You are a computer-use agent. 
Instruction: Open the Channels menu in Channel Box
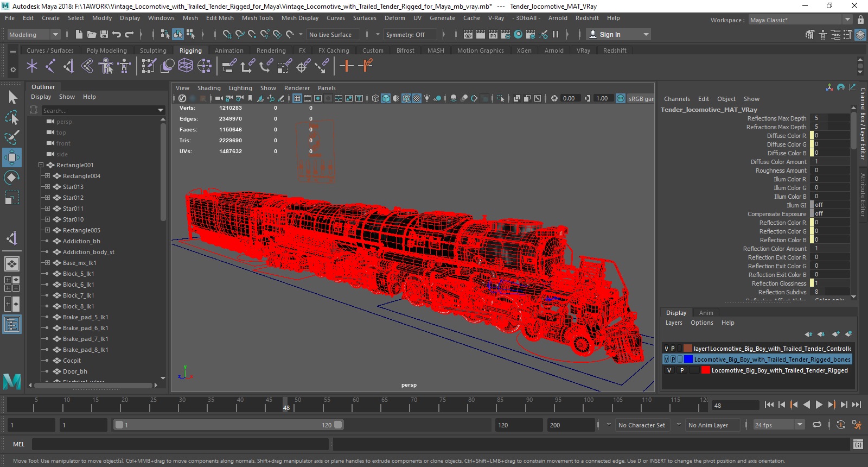point(677,99)
